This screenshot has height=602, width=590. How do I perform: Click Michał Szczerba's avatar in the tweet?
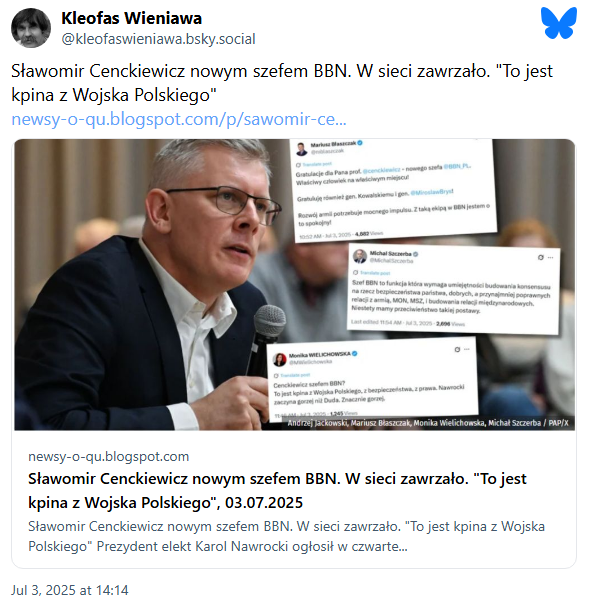tap(360, 256)
